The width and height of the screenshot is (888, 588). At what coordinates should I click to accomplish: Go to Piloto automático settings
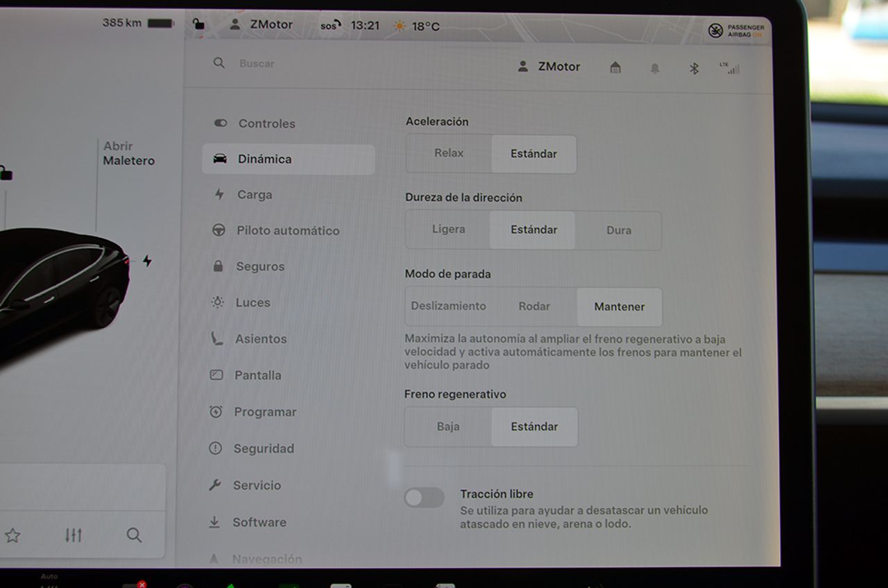point(287,230)
